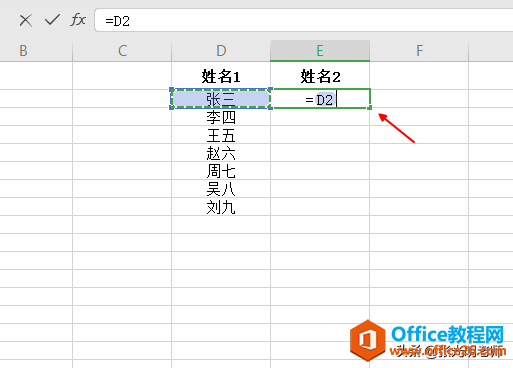Screen dimensions: 513x368
Task: Click the 姓名2 header cell
Action: [320, 76]
